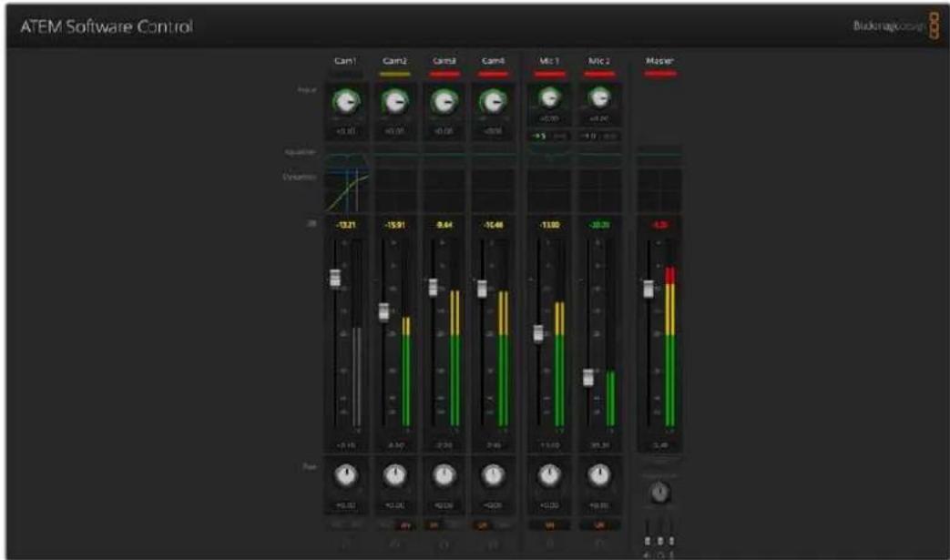The width and height of the screenshot is (950, 560).
Task: Solo Cam1 with its headphone icon
Action: click(x=346, y=544)
